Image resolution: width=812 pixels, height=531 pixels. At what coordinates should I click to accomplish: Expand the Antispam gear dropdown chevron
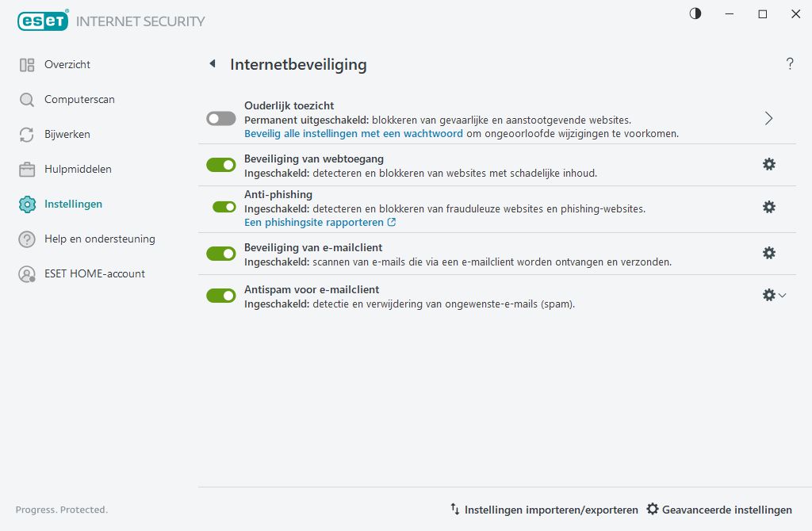coord(783,295)
